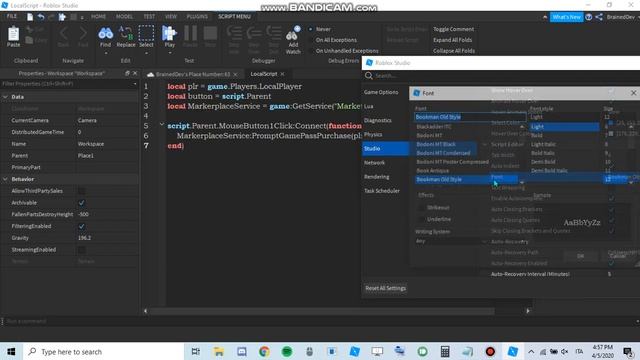This screenshot has height=360, width=640.
Task: Open the Play dropdown arrow
Action: tap(169, 53)
